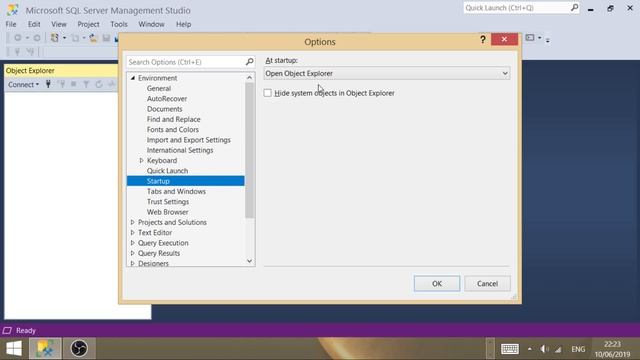The image size is (640, 360).
Task: Open the New Project icon dropdown arrow
Action: [64, 38]
